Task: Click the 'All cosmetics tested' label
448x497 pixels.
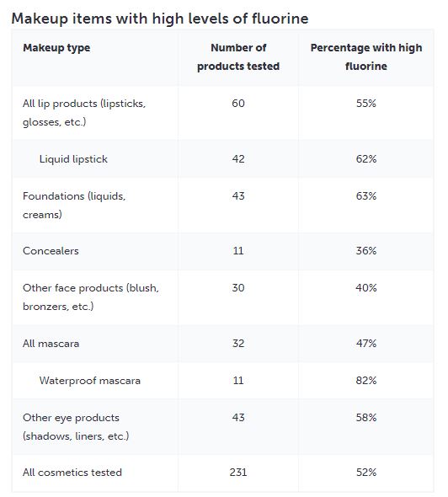Action: pyautogui.click(x=72, y=473)
